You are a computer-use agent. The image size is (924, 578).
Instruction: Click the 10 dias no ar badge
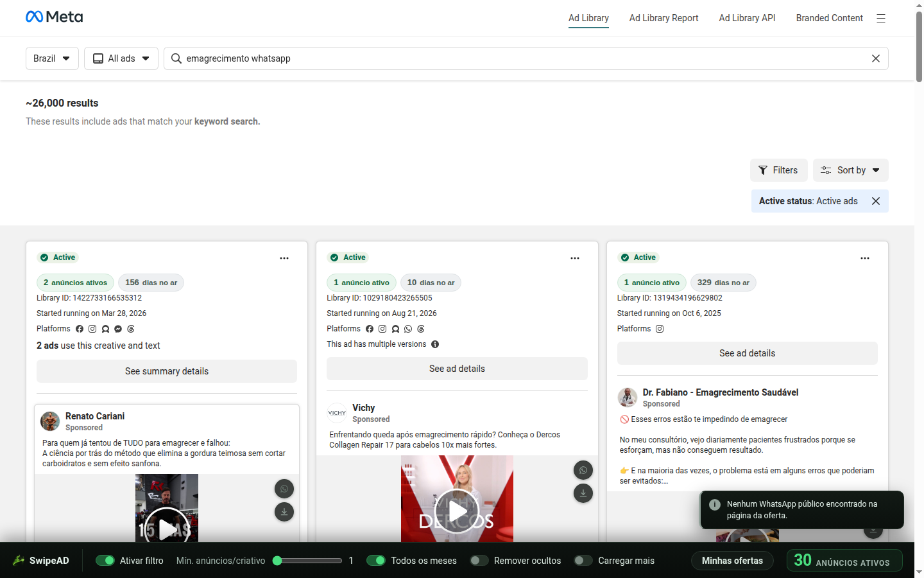431,283
